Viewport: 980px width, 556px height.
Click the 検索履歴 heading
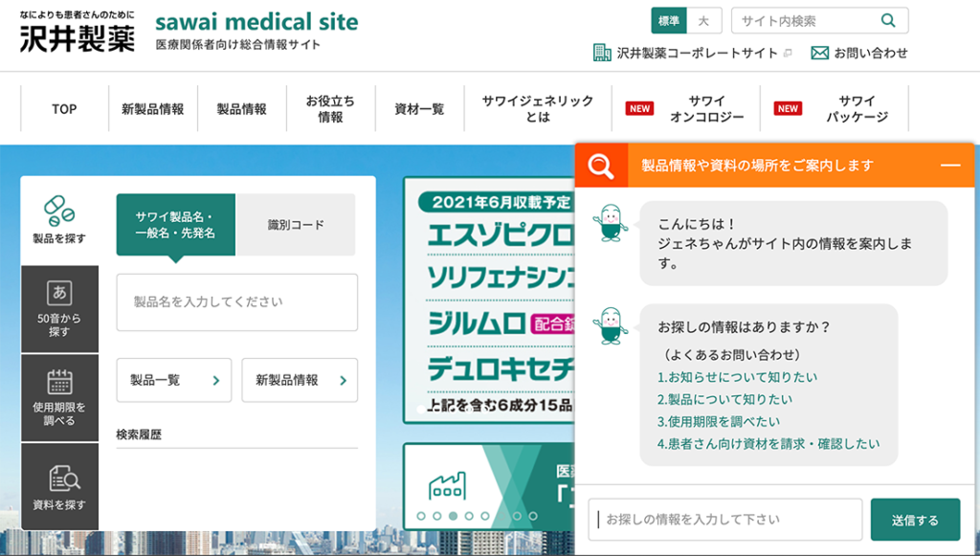139,434
